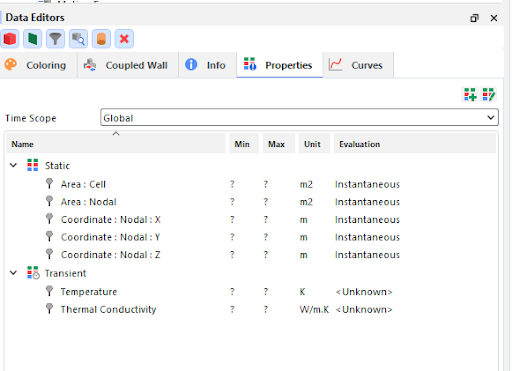The width and height of the screenshot is (512, 371).
Task: Click the pin icon beside Area : Cell
Action: 49,184
